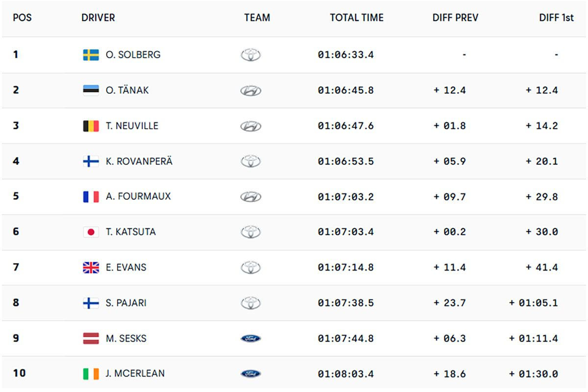Image resolution: width=588 pixels, height=392 pixels.
Task: Select the TOTAL TIME column header
Action: pyautogui.click(x=357, y=18)
